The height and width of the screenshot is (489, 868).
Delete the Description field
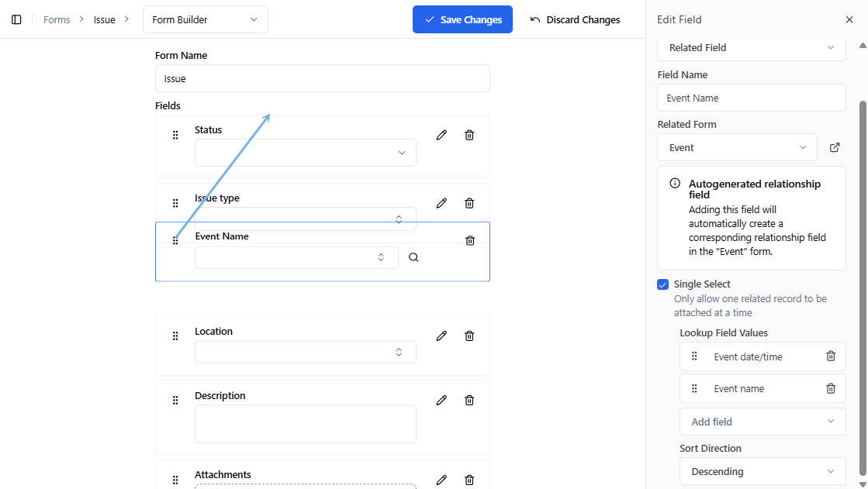(469, 400)
